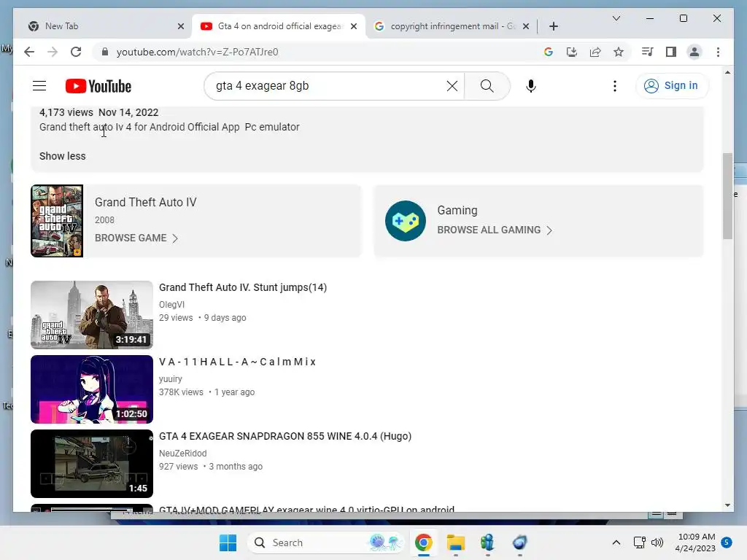Go back to the previous page
Viewport: 747px width, 560px height.
tap(29, 52)
